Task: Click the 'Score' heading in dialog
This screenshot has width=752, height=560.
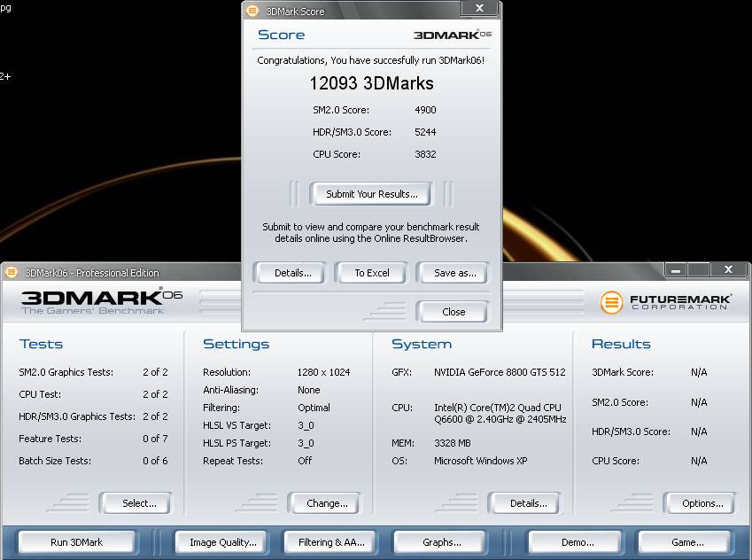Action: point(281,35)
